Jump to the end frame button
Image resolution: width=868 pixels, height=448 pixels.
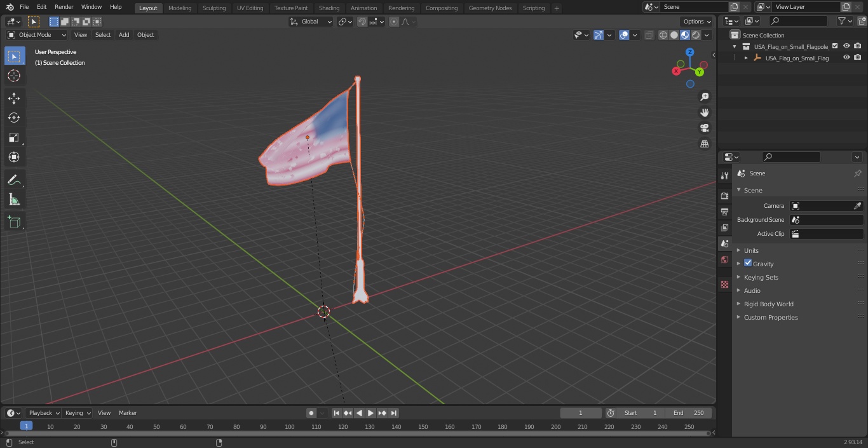(393, 413)
